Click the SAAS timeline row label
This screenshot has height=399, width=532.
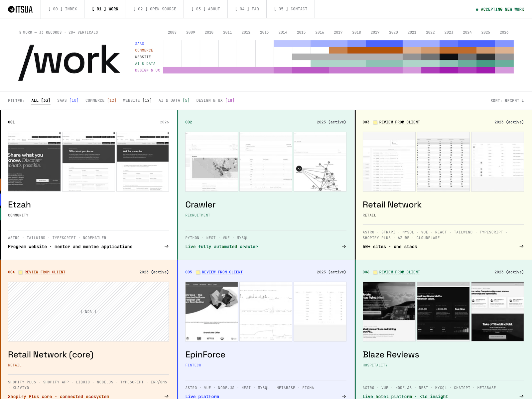[x=140, y=44]
